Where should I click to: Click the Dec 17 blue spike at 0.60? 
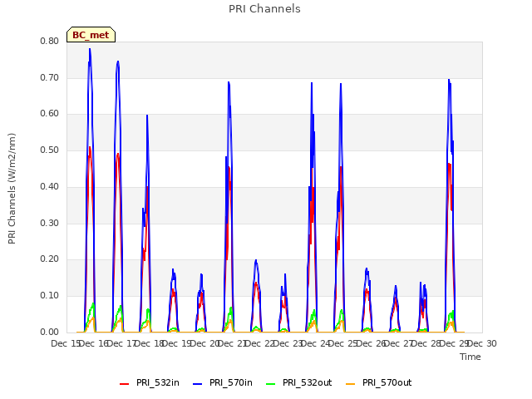click(147, 116)
